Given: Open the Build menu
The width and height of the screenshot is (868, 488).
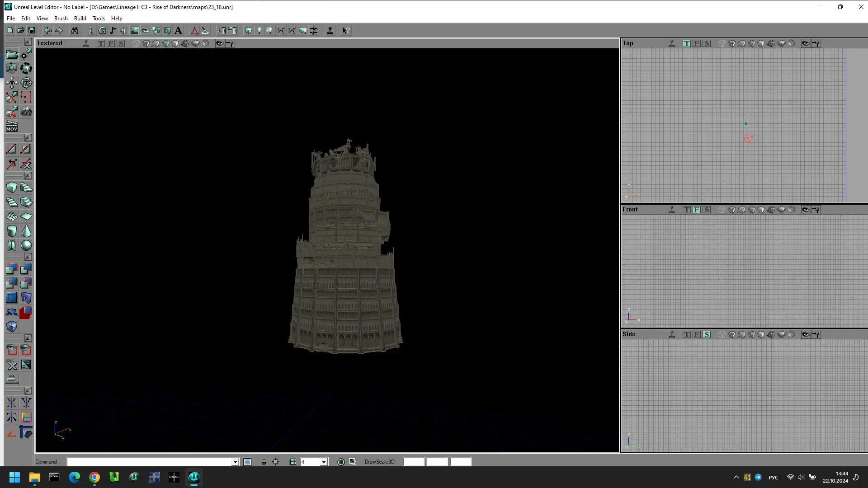Looking at the screenshot, I should (80, 19).
